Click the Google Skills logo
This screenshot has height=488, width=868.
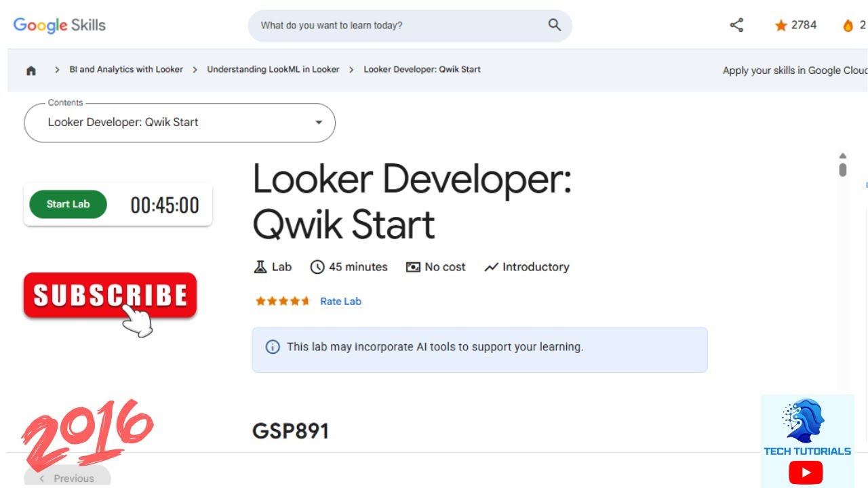tap(60, 26)
